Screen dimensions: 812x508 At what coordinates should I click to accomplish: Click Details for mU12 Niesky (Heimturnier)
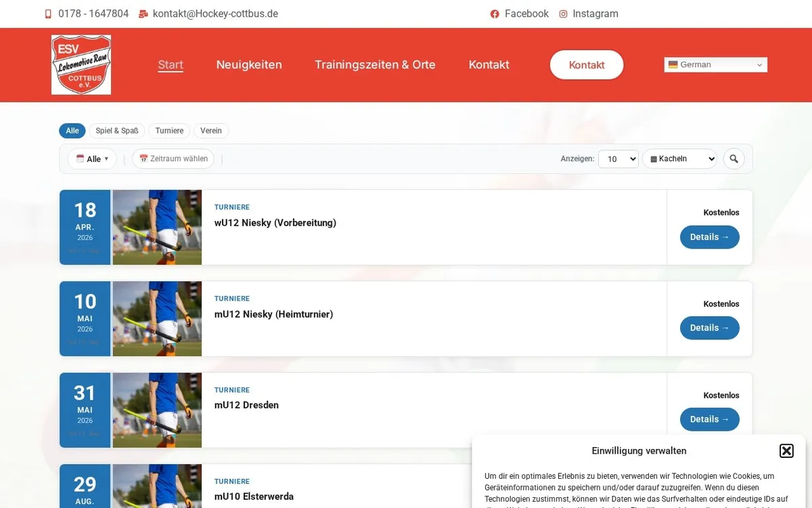[x=710, y=328]
